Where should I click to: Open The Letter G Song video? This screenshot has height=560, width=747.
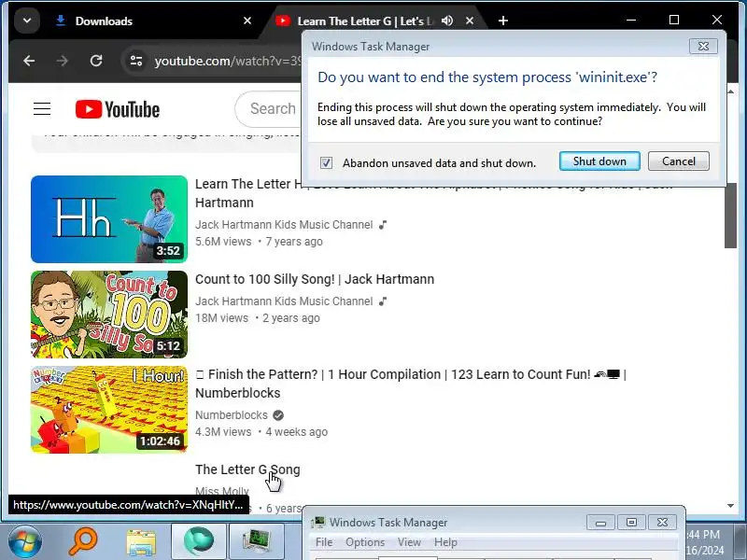point(247,469)
